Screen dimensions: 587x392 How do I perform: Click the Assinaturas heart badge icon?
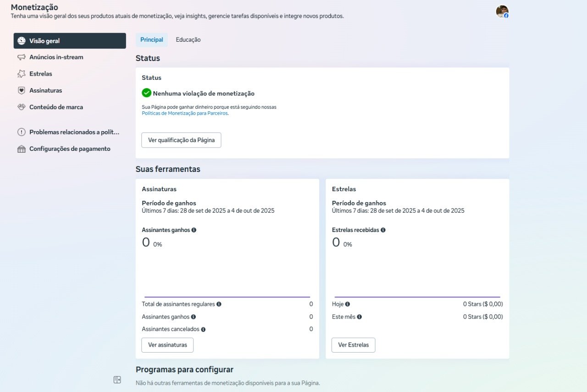22,90
